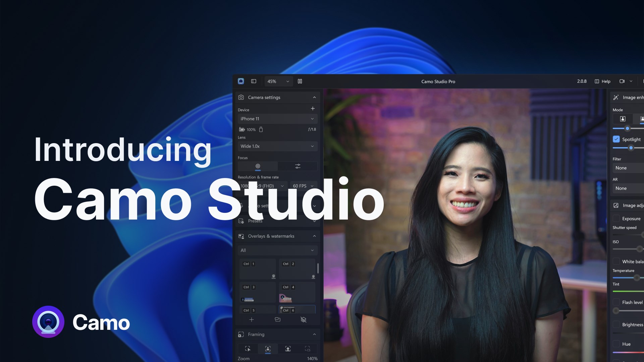Hide all overlay layers icon
Image resolution: width=644 pixels, height=362 pixels.
pyautogui.click(x=304, y=320)
